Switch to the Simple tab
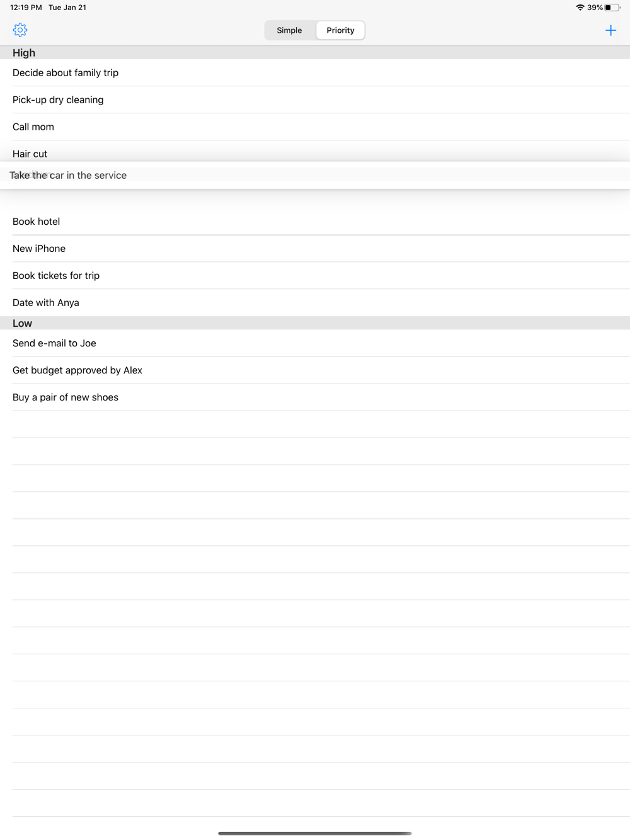 tap(289, 30)
